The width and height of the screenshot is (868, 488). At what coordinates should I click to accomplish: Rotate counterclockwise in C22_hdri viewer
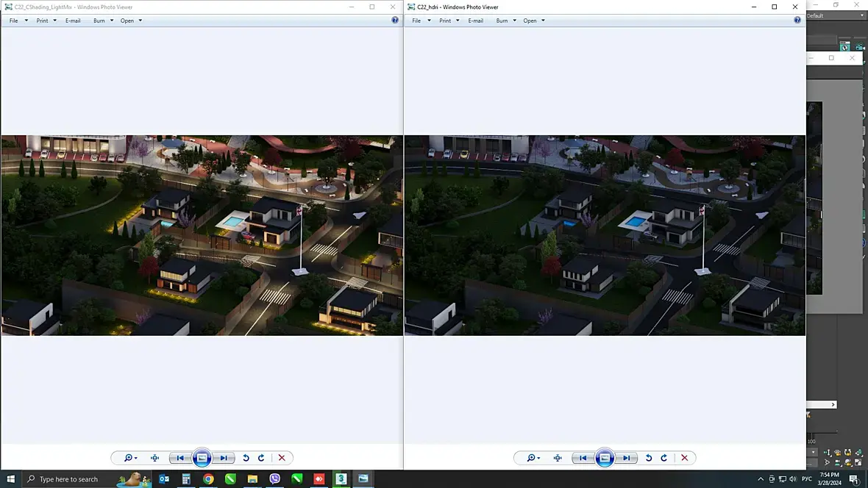pos(649,458)
